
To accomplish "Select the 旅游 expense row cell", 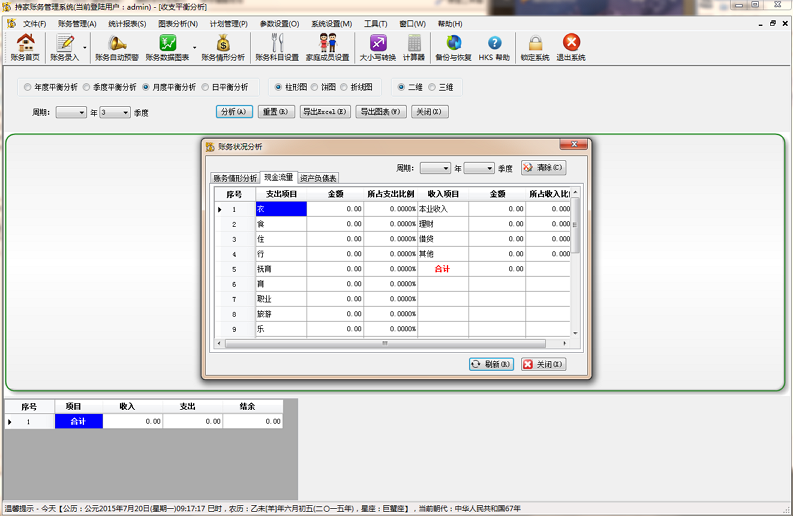I will point(281,314).
